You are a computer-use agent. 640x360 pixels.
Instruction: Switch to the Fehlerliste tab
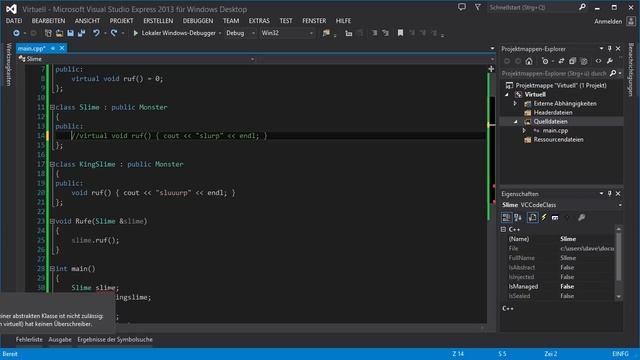(29, 340)
